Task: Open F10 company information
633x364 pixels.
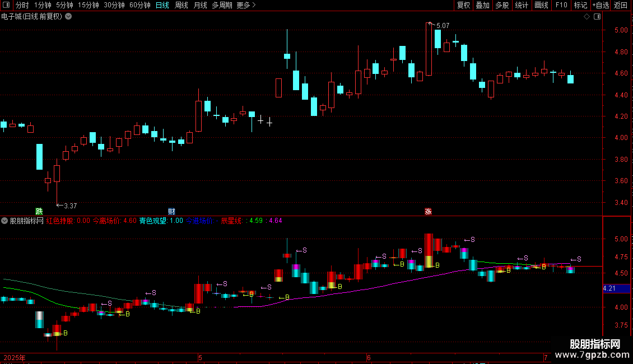Action: [561, 5]
